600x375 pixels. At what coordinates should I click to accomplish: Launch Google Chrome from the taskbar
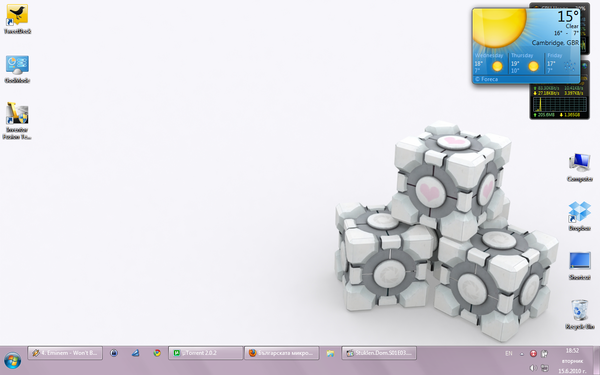(x=157, y=353)
